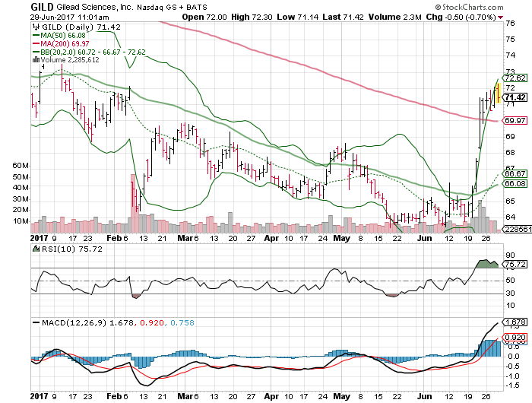Click the yellow highlighted latest price bar
This screenshot has height=403, width=532.
pyautogui.click(x=499, y=93)
